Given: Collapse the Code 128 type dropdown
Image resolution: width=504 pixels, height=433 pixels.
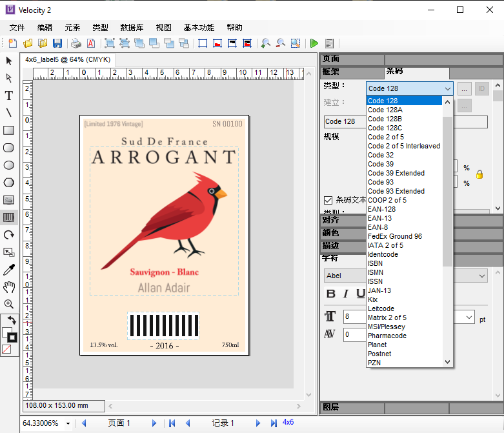Looking at the screenshot, I should 447,89.
